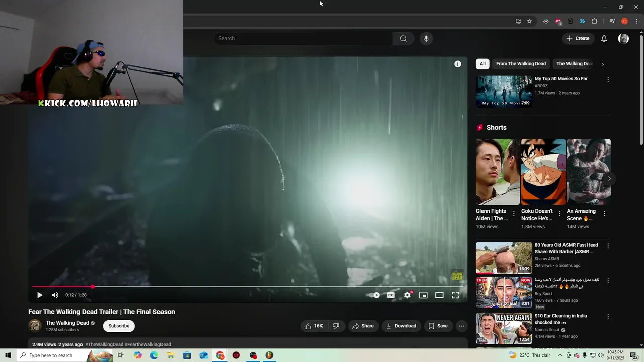Open Windows Start menu
The height and width of the screenshot is (362, 644).
8,355
